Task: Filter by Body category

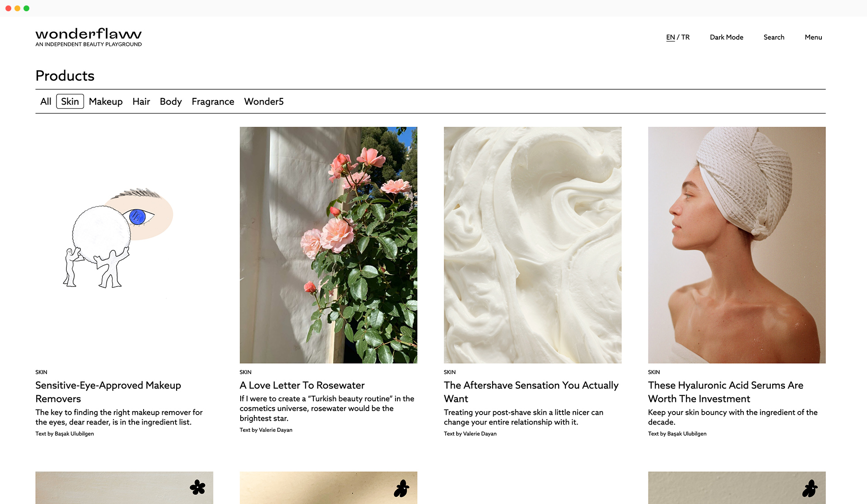Action: [x=171, y=102]
